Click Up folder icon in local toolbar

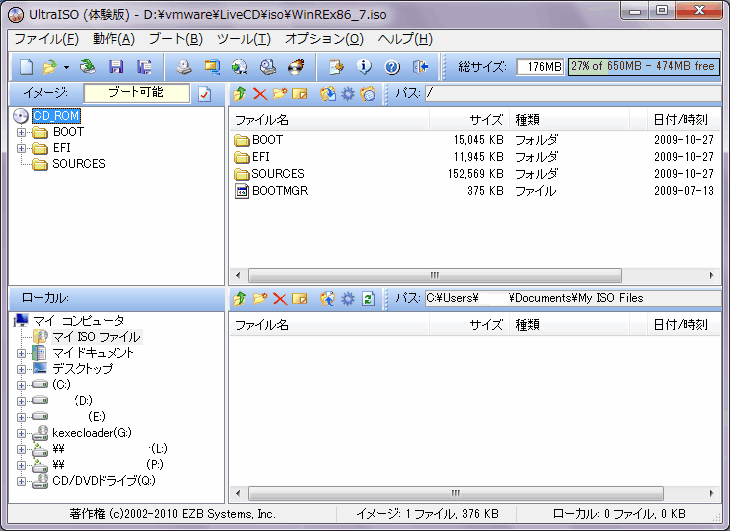240,298
